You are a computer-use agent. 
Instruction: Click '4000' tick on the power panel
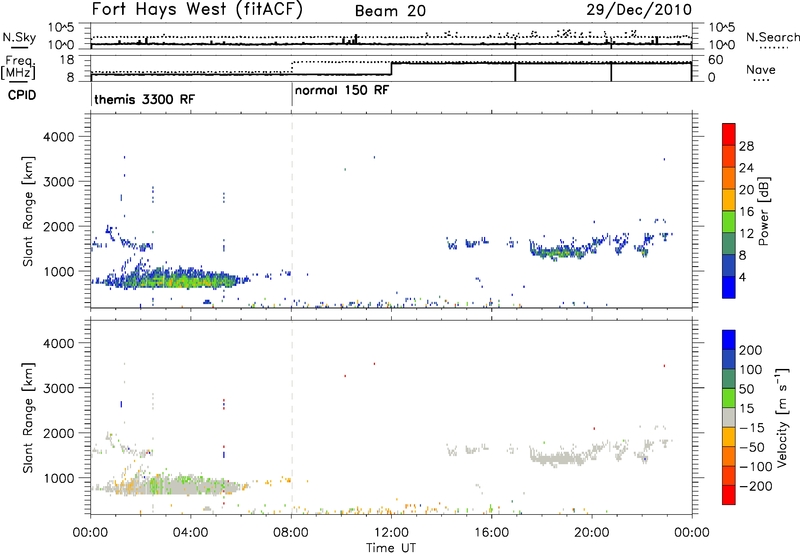point(58,137)
